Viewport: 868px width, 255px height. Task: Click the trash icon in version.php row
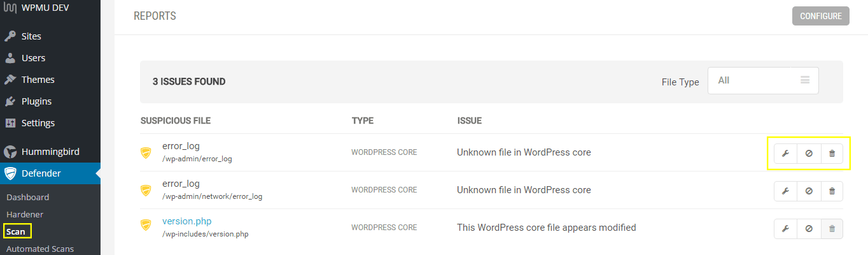tap(832, 228)
